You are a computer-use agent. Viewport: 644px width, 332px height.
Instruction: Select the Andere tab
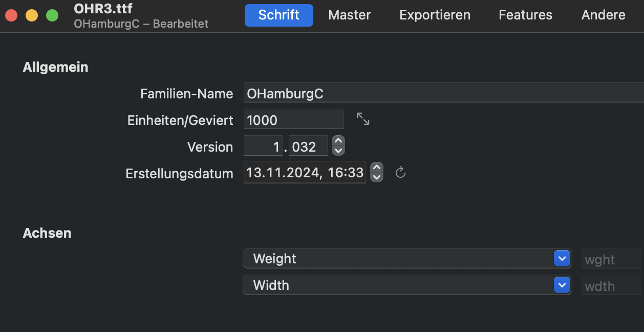tap(603, 15)
